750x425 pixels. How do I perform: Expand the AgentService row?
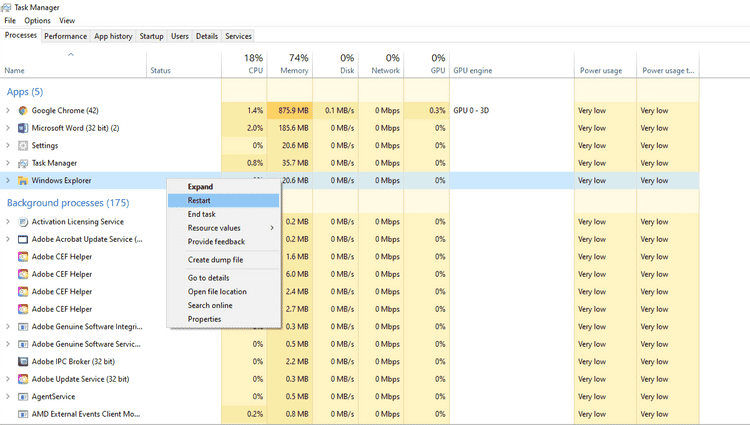click(8, 397)
